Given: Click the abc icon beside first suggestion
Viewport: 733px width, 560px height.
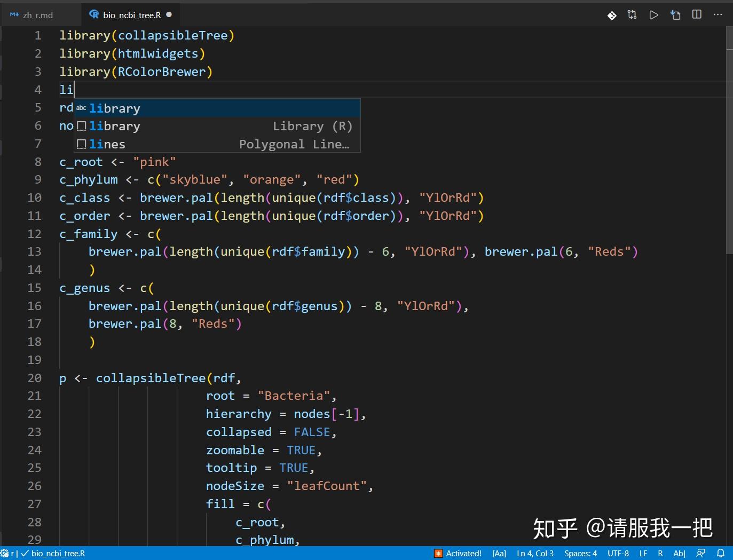Looking at the screenshot, I should point(81,108).
